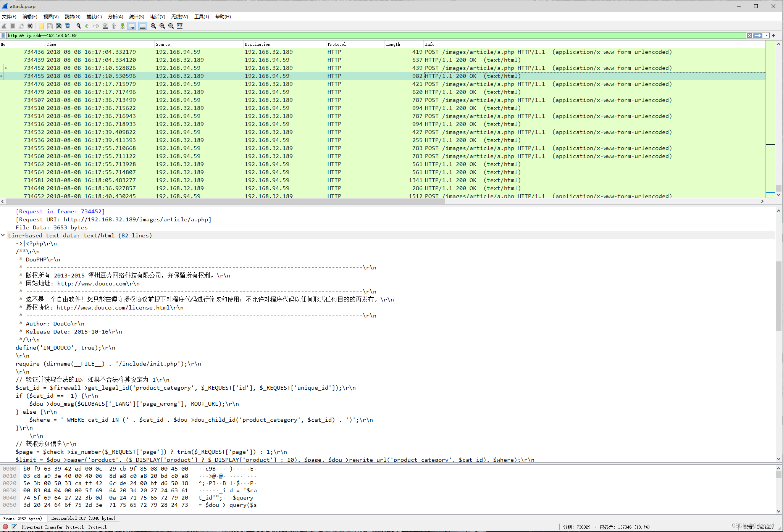Viewport: 783px width, 532px height.
Task: Go forward in packet history
Action: [x=96, y=26]
